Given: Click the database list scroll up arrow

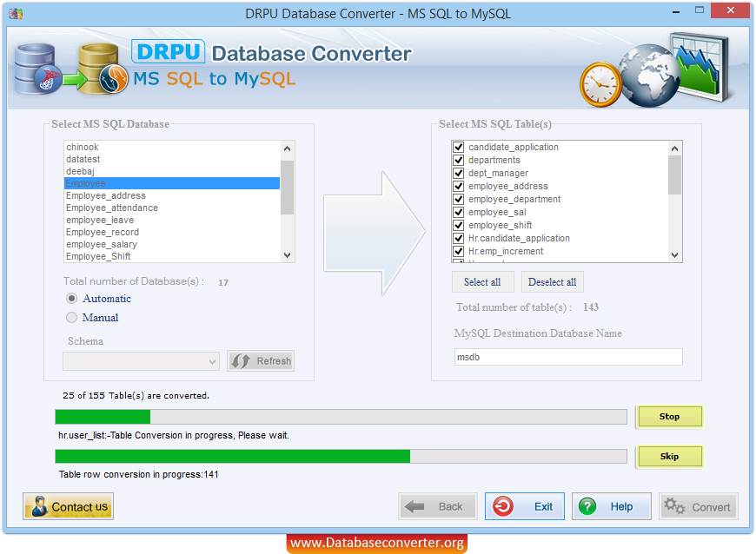Looking at the screenshot, I should pos(288,148).
